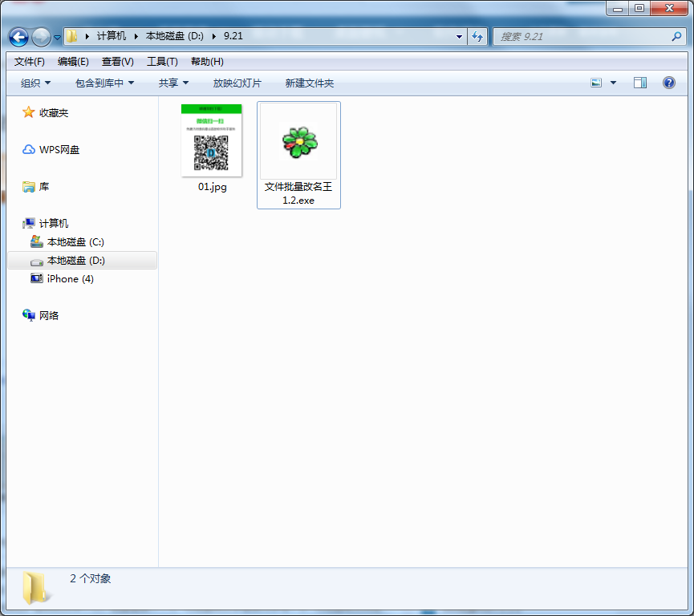Click the 2 个对象 status text

91,579
